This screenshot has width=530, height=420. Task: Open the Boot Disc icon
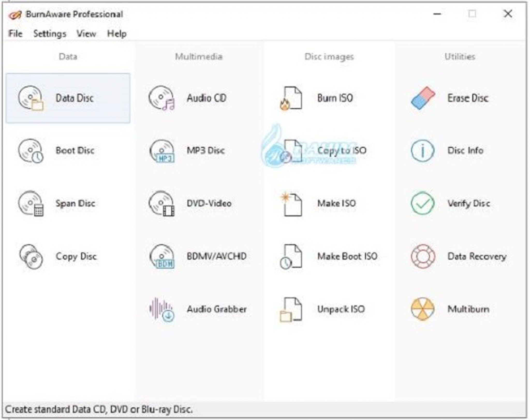coord(31,151)
